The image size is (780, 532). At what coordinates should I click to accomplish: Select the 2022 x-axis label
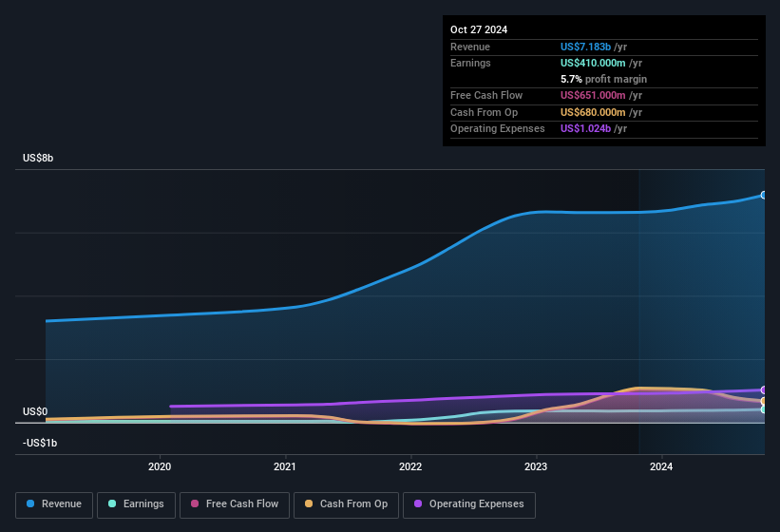[410, 466]
